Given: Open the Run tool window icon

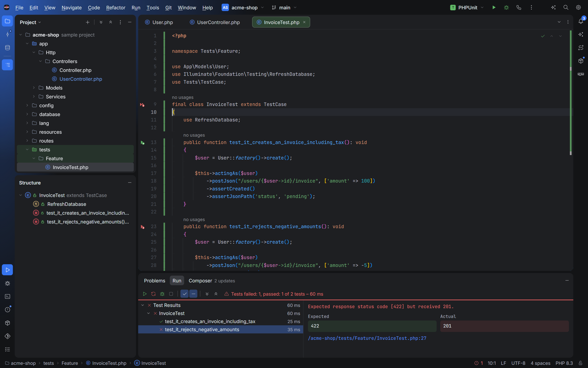Looking at the screenshot, I should [x=7, y=270].
